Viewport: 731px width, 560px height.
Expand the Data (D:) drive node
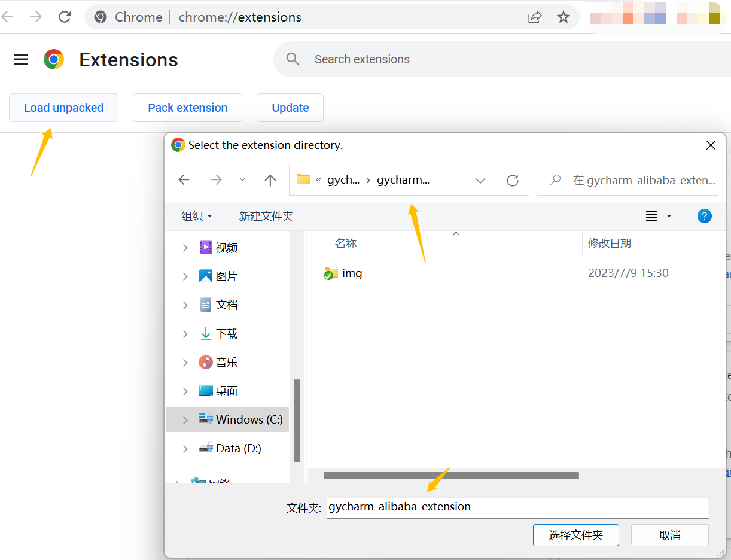[x=185, y=449]
